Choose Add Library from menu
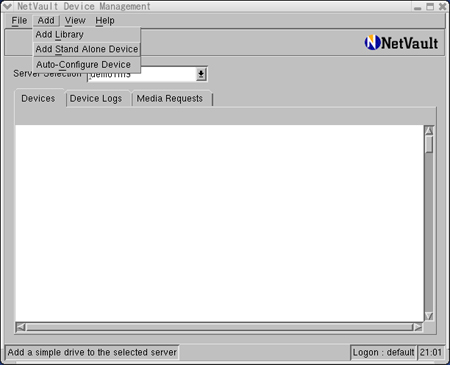This screenshot has height=365, width=450. point(87,35)
